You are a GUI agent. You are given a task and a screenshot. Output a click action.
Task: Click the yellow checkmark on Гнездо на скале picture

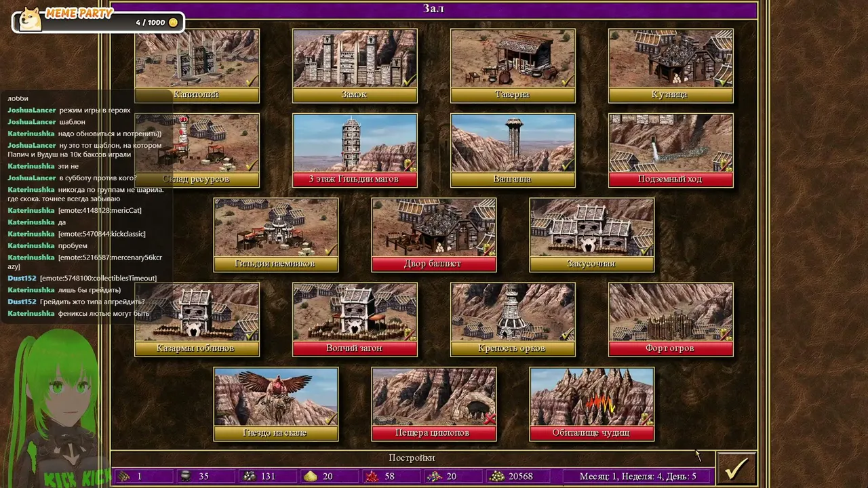(x=331, y=420)
